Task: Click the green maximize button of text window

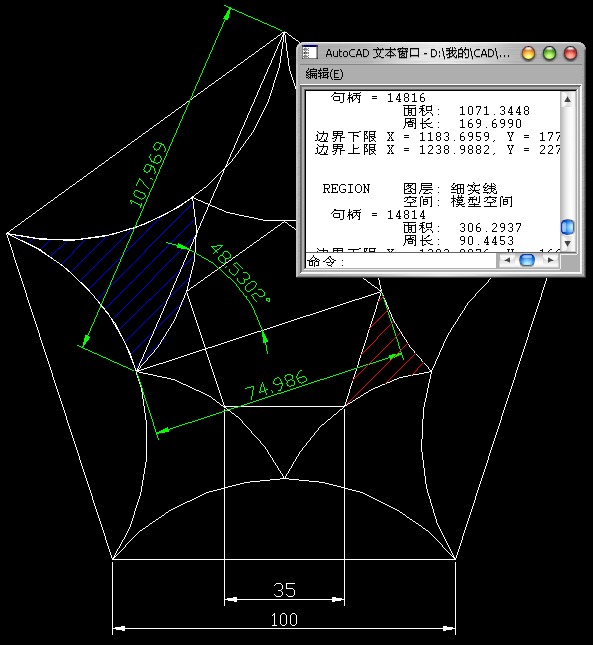Action: click(x=549, y=53)
